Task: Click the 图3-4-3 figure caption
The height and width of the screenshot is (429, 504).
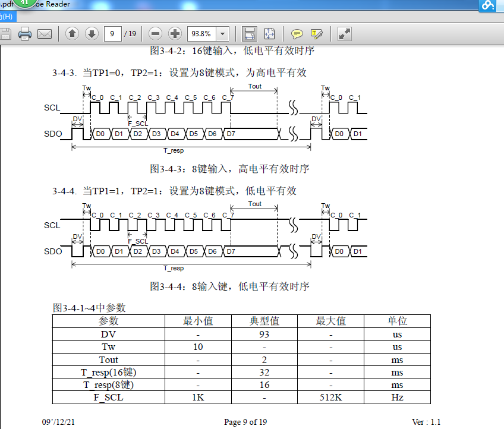Action: pyautogui.click(x=229, y=169)
